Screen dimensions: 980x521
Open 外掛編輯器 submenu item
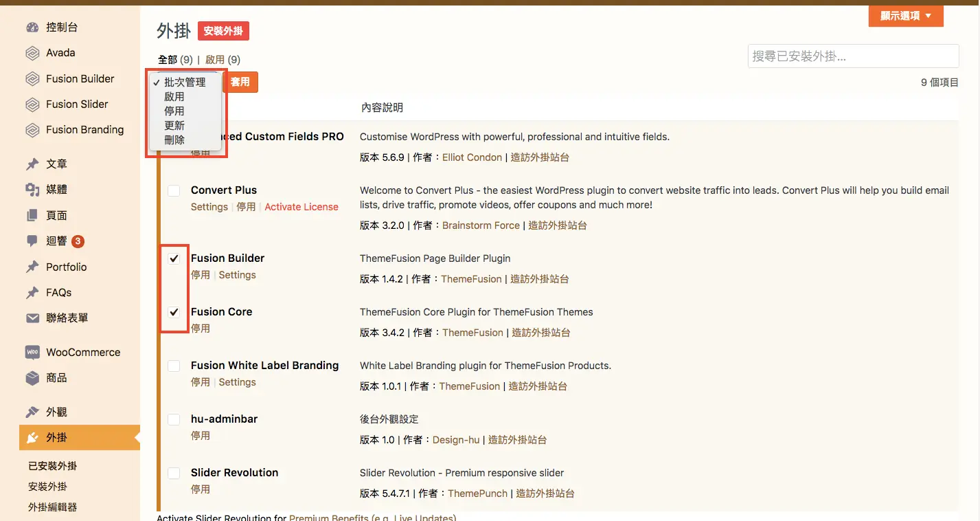pyautogui.click(x=52, y=507)
